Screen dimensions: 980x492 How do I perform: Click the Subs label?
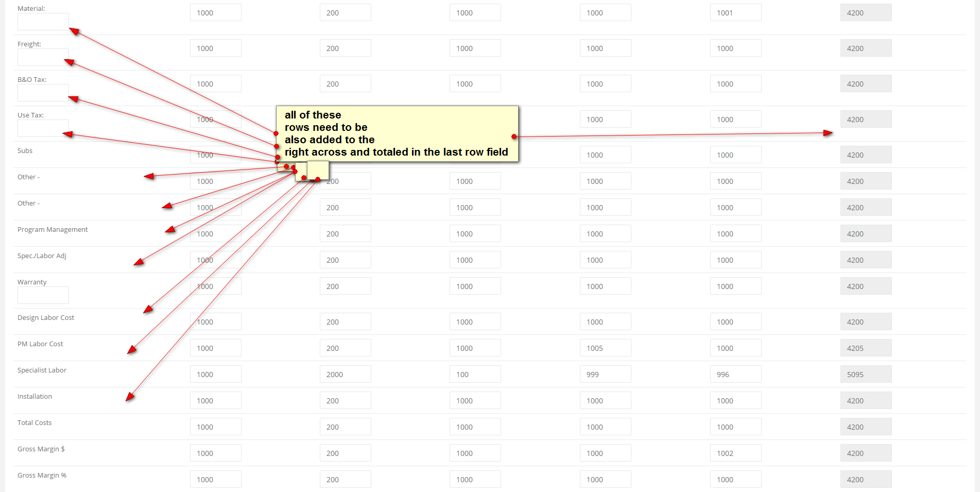(x=25, y=151)
